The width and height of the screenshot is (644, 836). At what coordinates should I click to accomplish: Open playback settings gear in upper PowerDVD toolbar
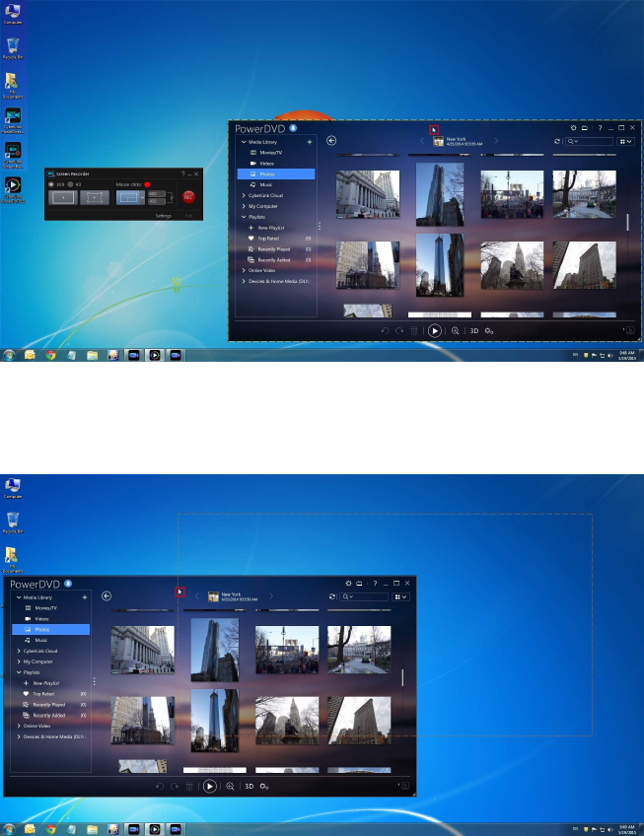tap(489, 331)
